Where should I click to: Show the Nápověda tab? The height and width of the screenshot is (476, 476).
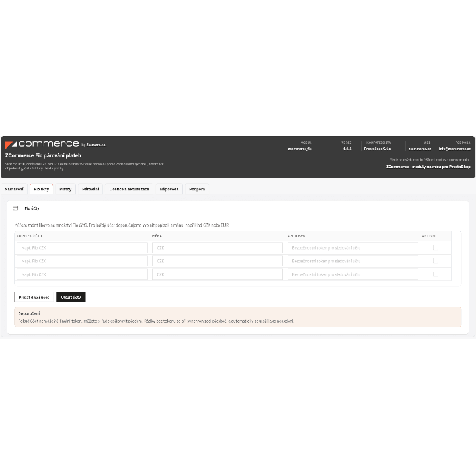coord(169,189)
